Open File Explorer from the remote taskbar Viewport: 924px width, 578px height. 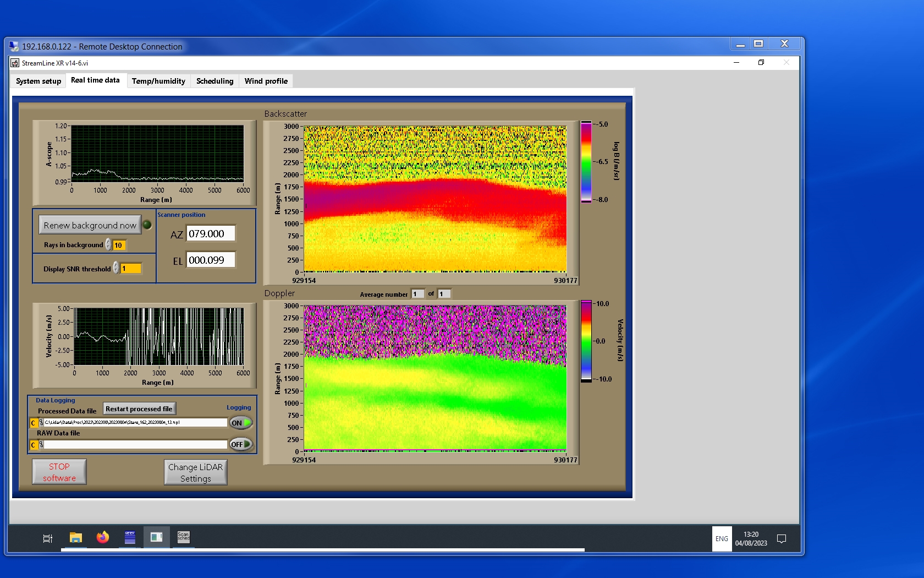tap(76, 537)
